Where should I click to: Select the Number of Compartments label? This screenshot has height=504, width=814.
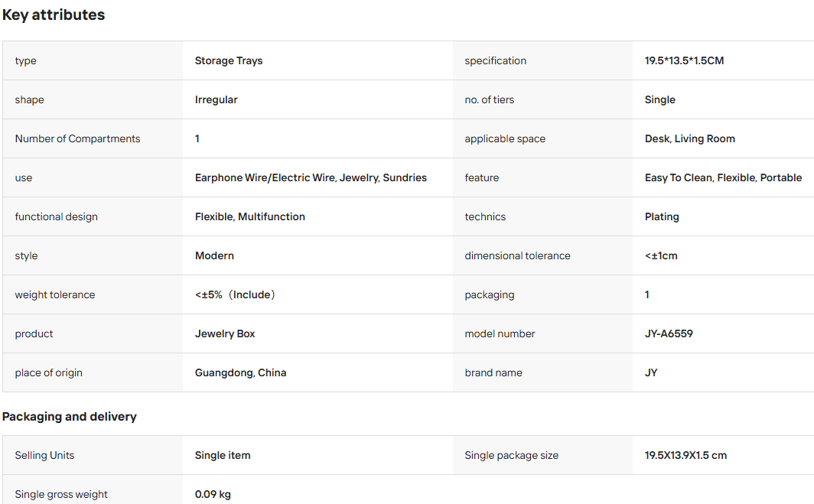77,138
